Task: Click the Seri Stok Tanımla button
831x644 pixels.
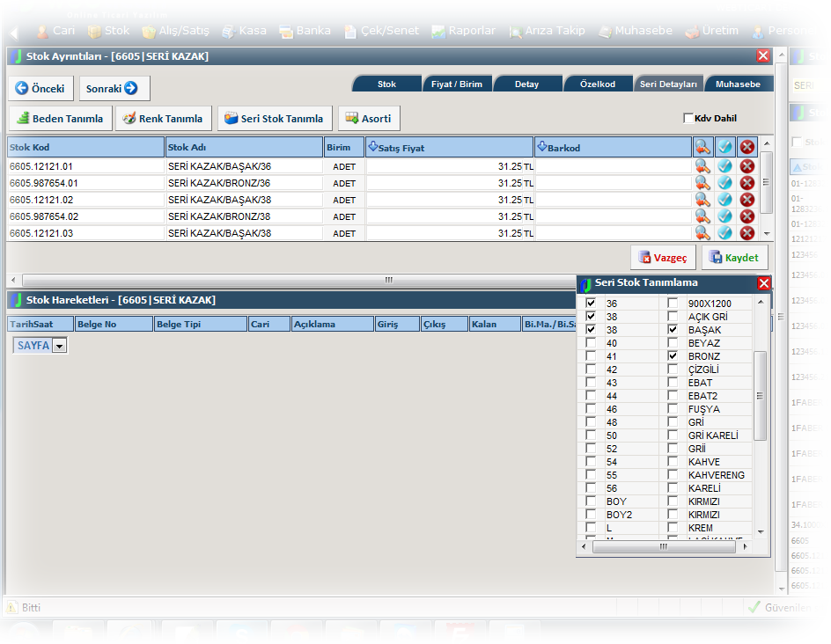Action: (275, 119)
